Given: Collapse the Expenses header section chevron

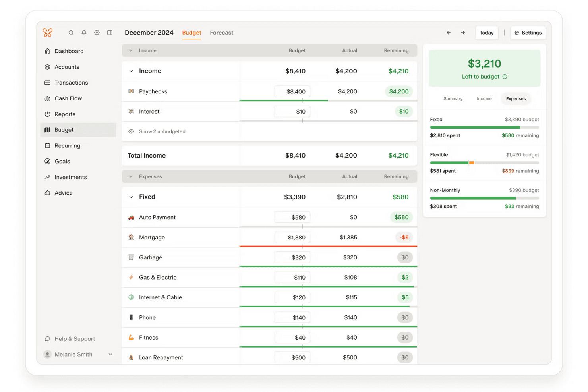Looking at the screenshot, I should tap(131, 176).
